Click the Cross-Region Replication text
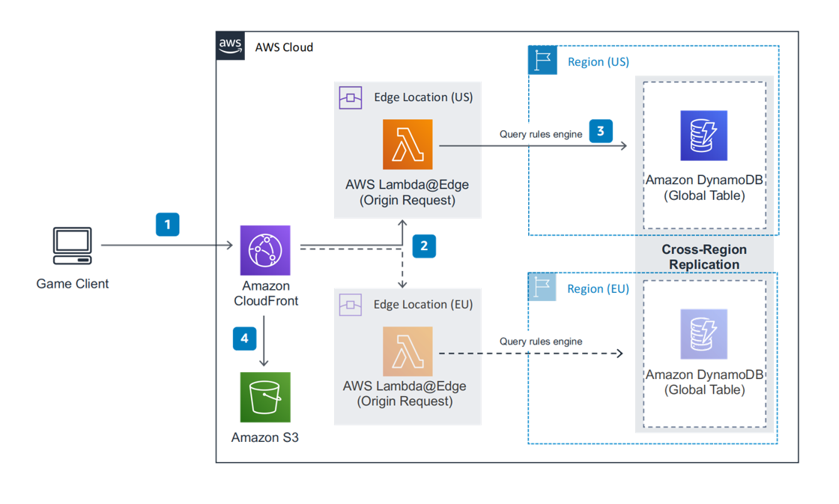Image resolution: width=839 pixels, height=504 pixels. click(704, 257)
